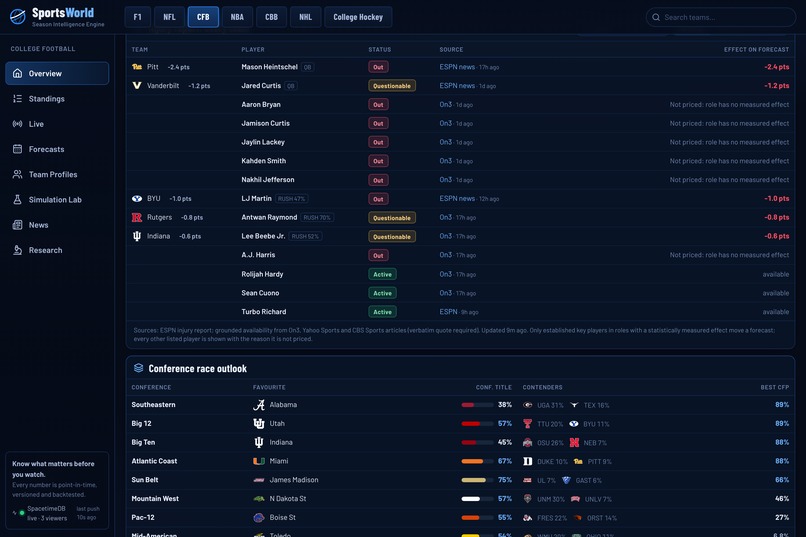806x537 pixels.
Task: Click the OSU contender logo
Action: 527,442
